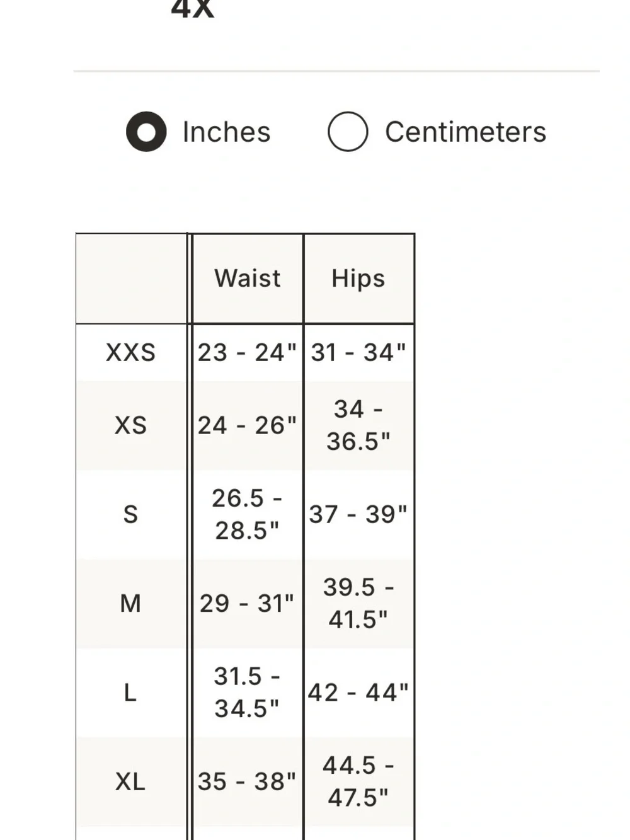Click the 42 - 44" hips cell
This screenshot has height=840, width=630.
coord(358,693)
